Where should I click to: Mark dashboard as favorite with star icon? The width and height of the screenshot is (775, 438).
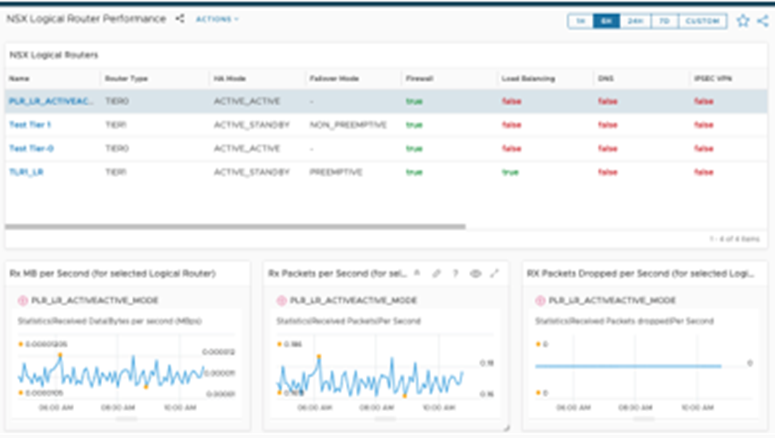pos(742,21)
